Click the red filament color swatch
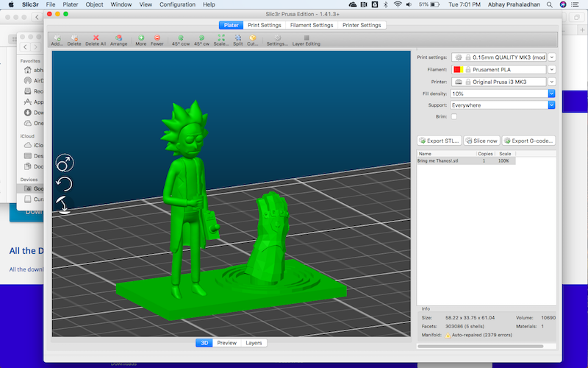The width and height of the screenshot is (588, 368). click(457, 69)
